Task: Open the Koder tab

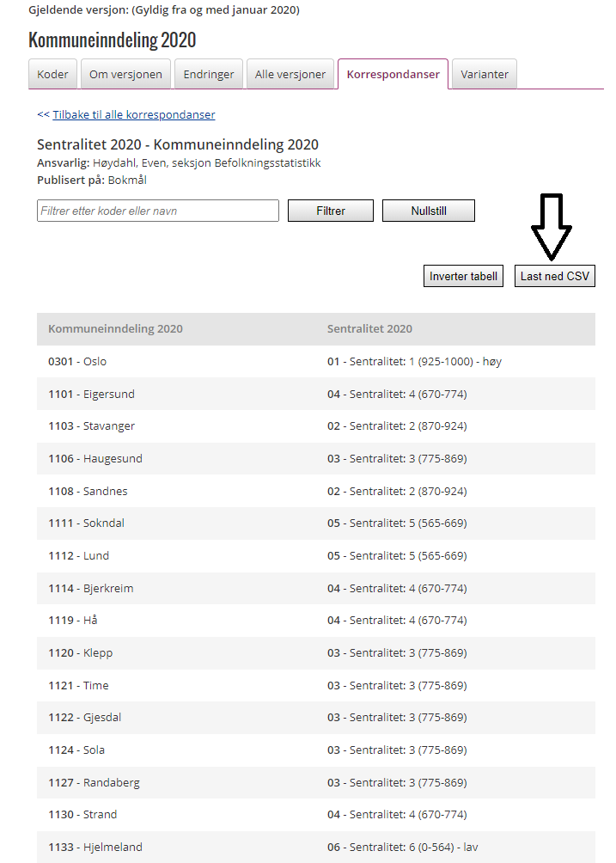Action: (x=52, y=75)
